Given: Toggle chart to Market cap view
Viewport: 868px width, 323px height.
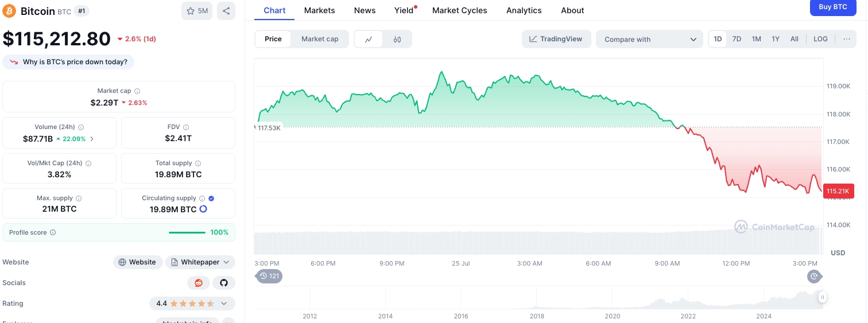Looking at the screenshot, I should [x=320, y=39].
